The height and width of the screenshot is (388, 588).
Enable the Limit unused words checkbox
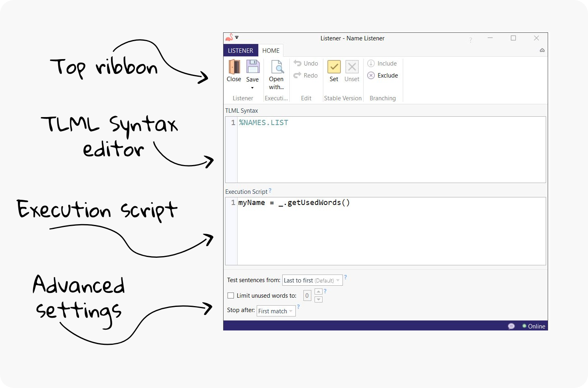231,296
